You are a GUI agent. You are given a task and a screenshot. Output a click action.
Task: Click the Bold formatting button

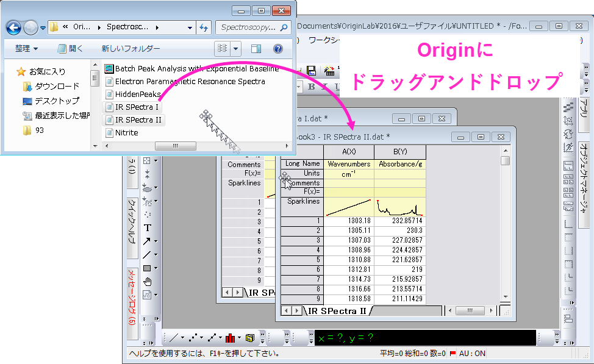pyautogui.click(x=312, y=87)
